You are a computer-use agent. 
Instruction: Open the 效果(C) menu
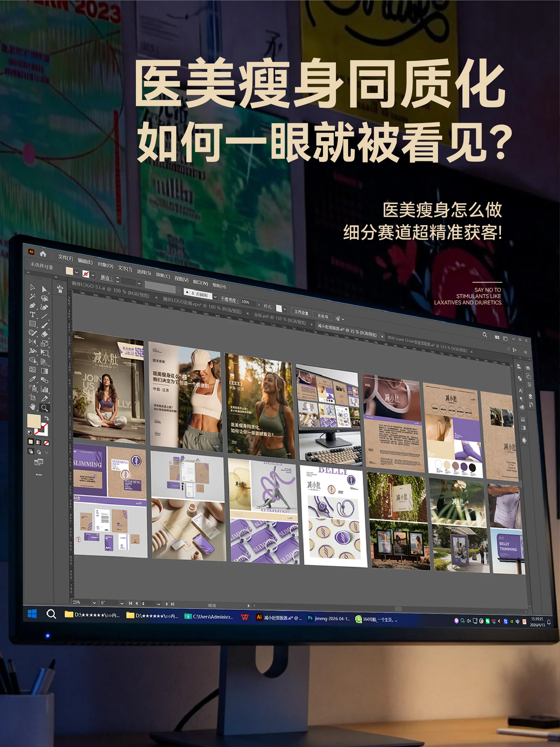point(163,276)
